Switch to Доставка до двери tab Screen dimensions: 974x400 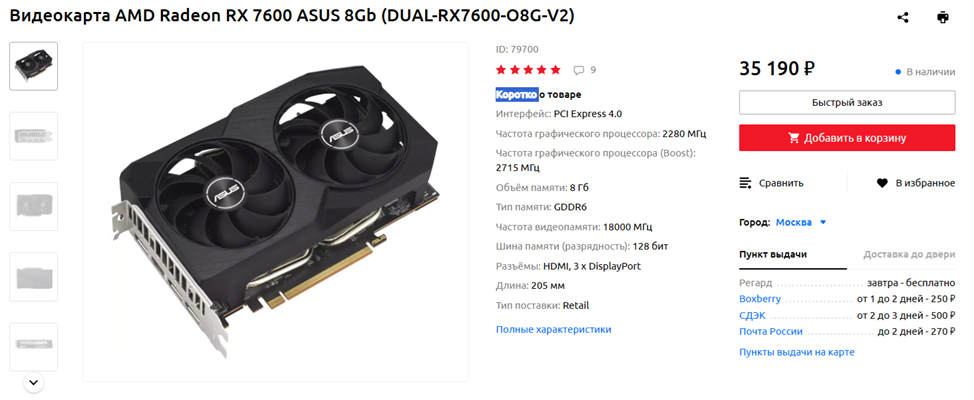click(909, 255)
